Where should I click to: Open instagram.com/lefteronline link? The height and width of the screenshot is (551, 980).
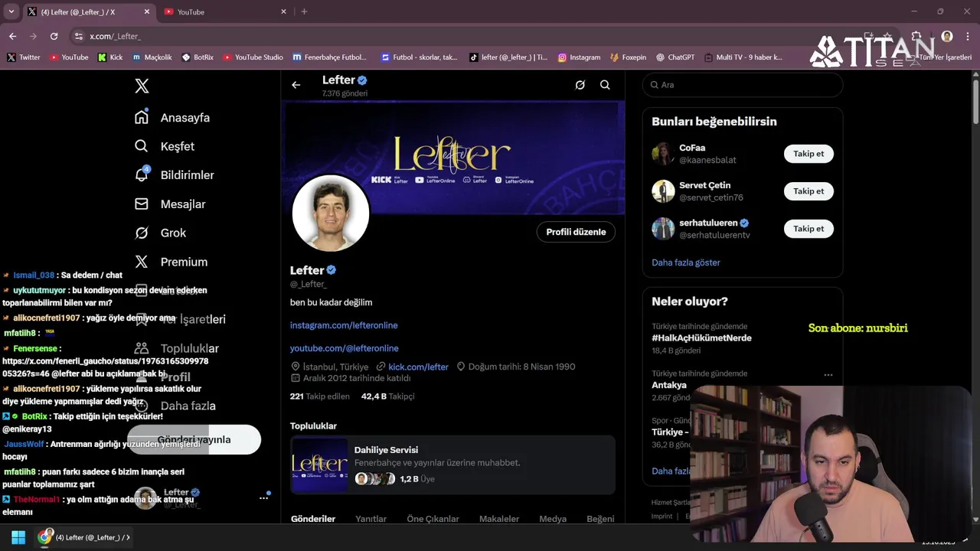pos(344,325)
